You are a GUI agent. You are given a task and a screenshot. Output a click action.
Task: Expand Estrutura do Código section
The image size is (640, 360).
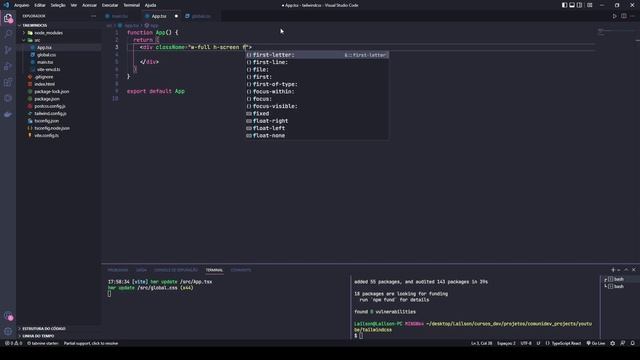tap(44, 328)
